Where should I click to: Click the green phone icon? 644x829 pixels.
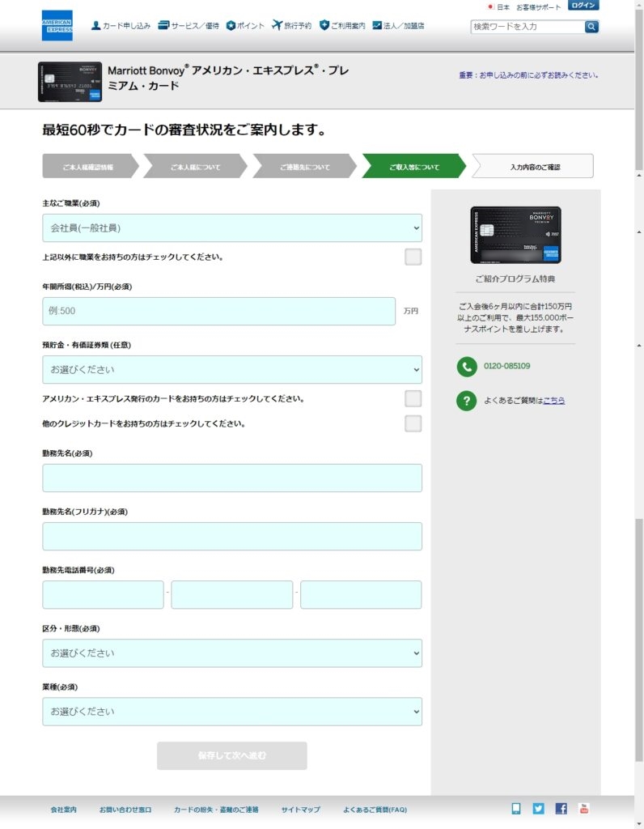[x=467, y=367]
